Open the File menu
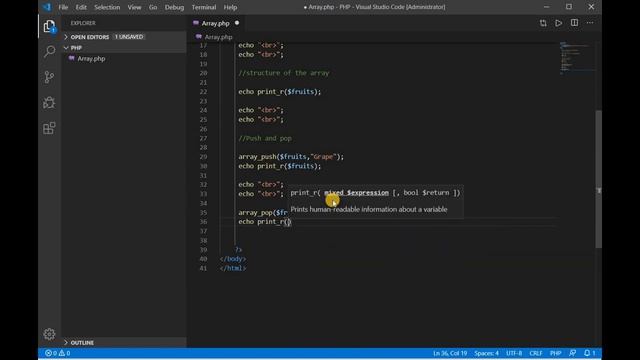 pyautogui.click(x=63, y=7)
